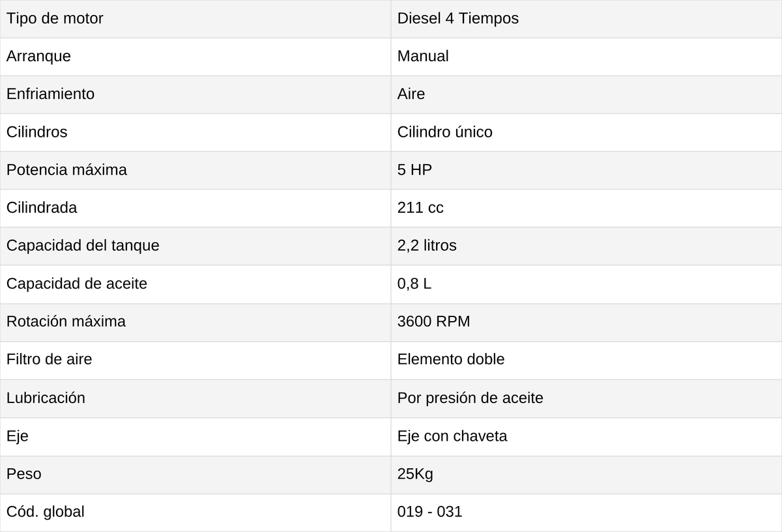Click the "Eje con chaveta" value
This screenshot has width=782, height=532.
click(452, 436)
